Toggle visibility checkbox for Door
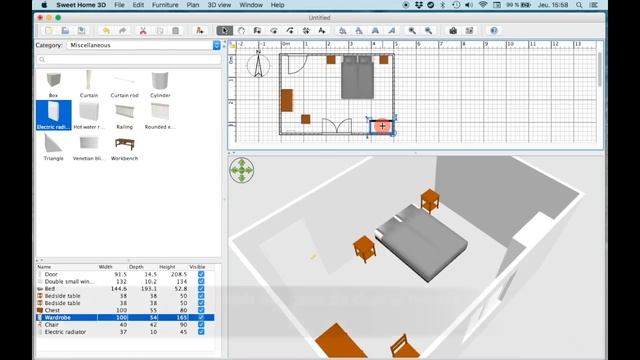Screen dimensions: 640x360 coord(201,274)
